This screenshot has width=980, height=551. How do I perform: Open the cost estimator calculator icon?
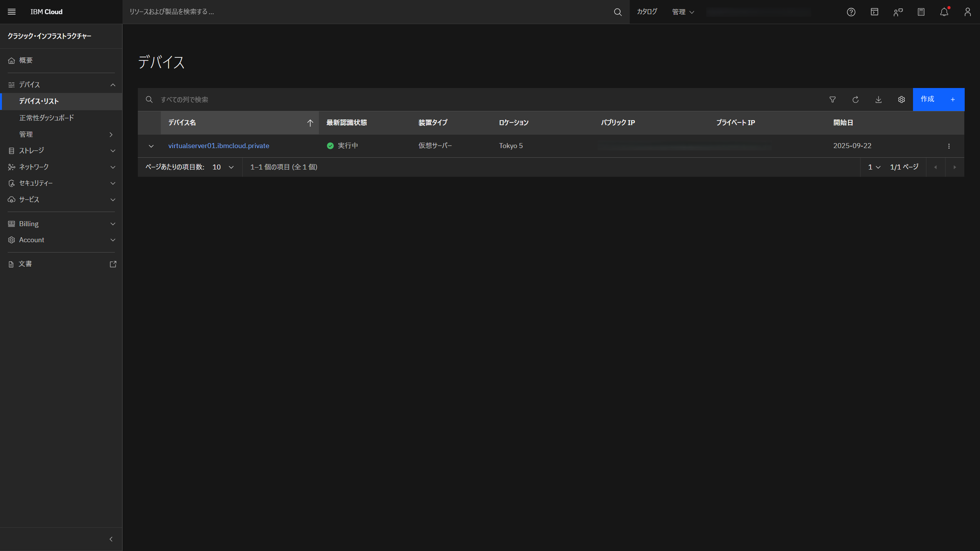click(921, 12)
